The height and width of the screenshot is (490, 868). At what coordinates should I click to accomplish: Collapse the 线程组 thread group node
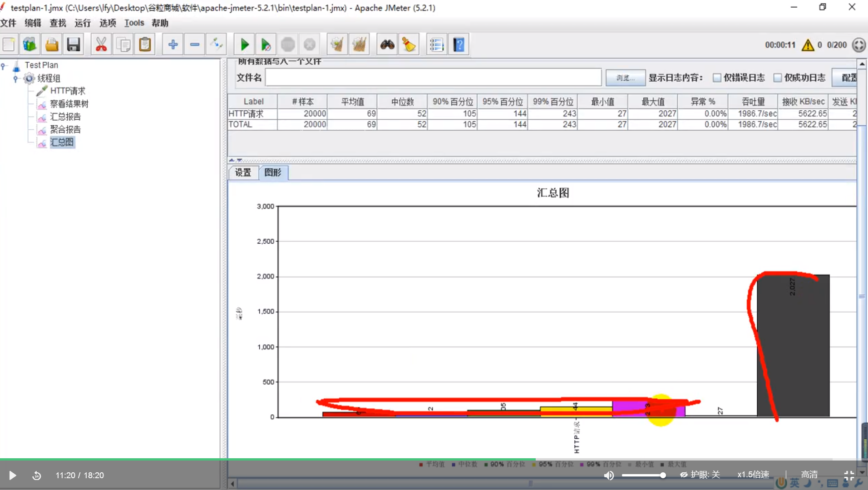coord(15,79)
